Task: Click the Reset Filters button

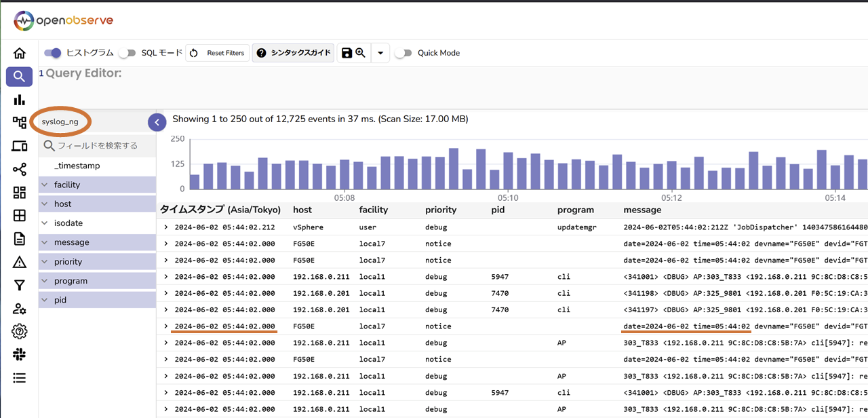Action: tap(217, 53)
